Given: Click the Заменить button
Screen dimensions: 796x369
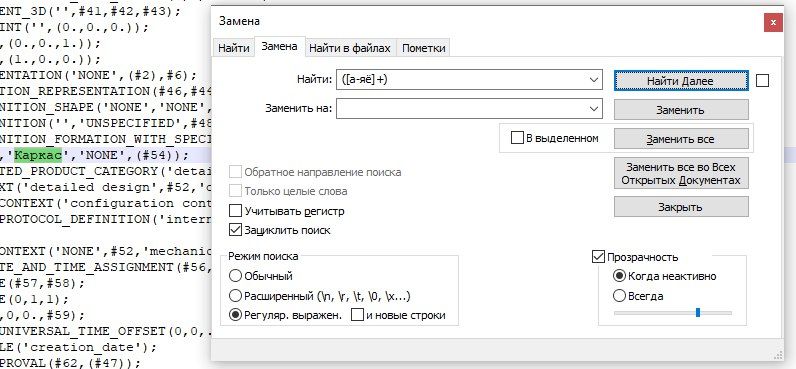Looking at the screenshot, I should coord(681,110).
